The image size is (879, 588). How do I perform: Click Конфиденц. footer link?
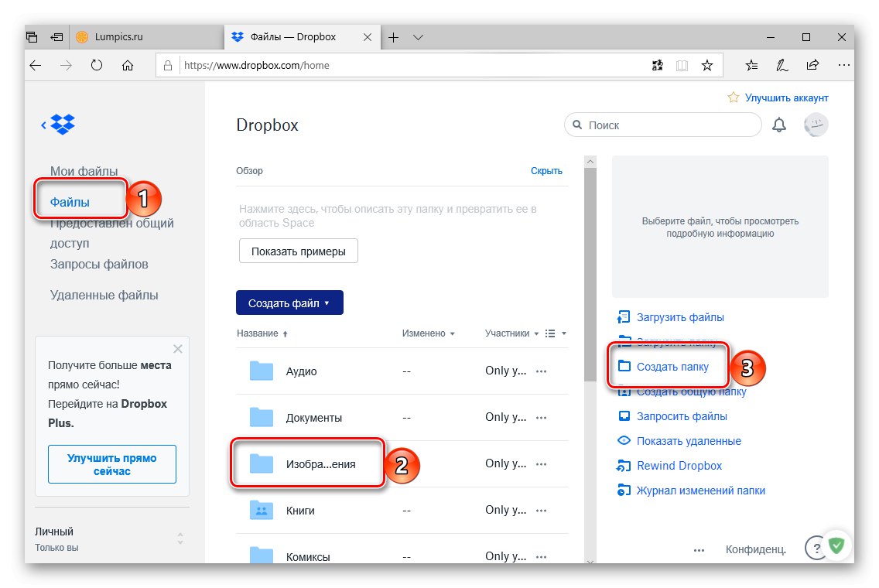coord(756,549)
